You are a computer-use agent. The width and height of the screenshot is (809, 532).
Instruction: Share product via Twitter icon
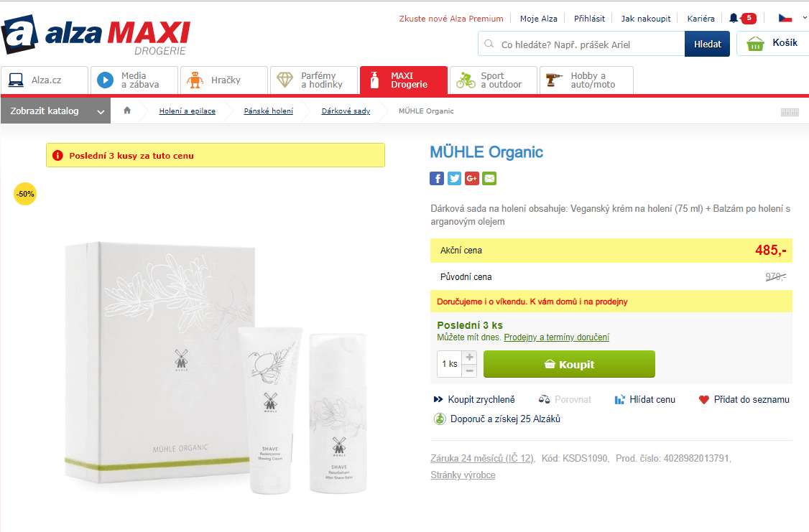pyautogui.click(x=454, y=178)
